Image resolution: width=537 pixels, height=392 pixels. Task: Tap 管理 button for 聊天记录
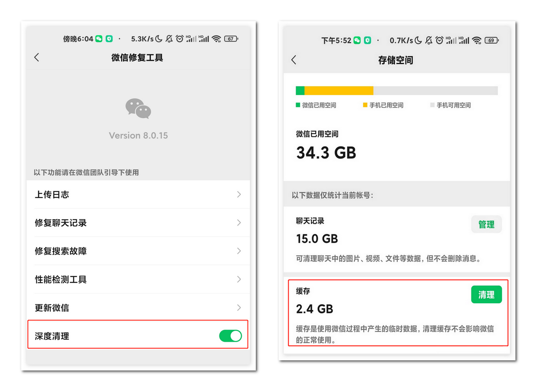(x=486, y=224)
